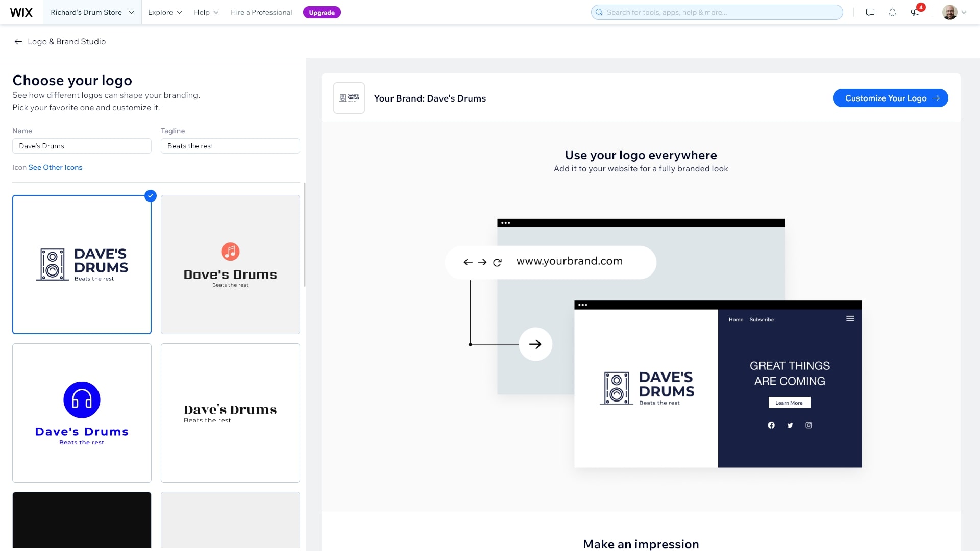980x551 pixels.
Task: Click Customize Your Logo button
Action: point(891,98)
